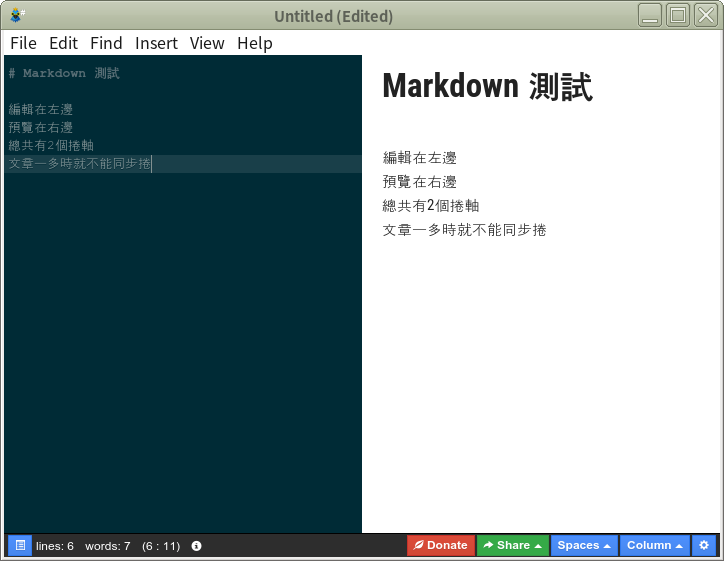724x561 pixels.
Task: Open the Edit menu
Action: click(63, 43)
